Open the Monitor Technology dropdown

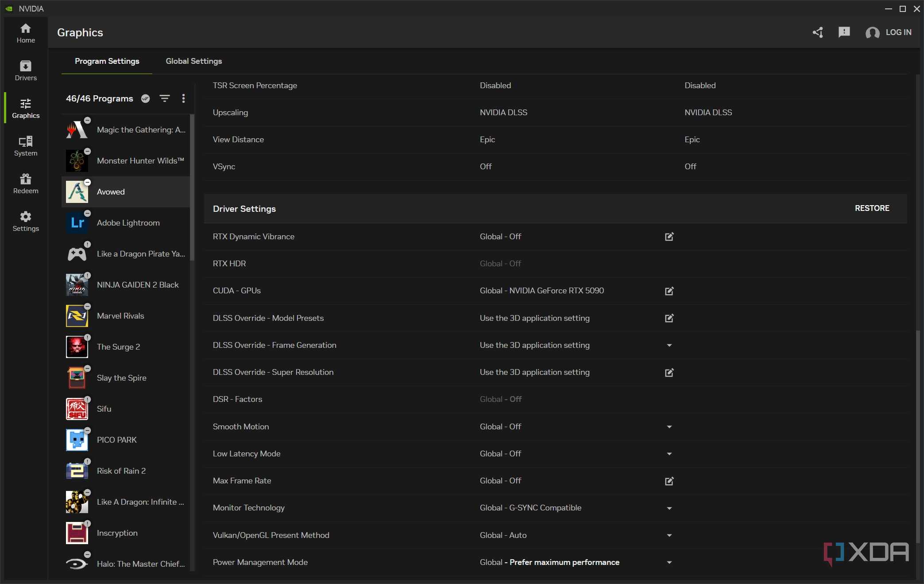point(669,508)
